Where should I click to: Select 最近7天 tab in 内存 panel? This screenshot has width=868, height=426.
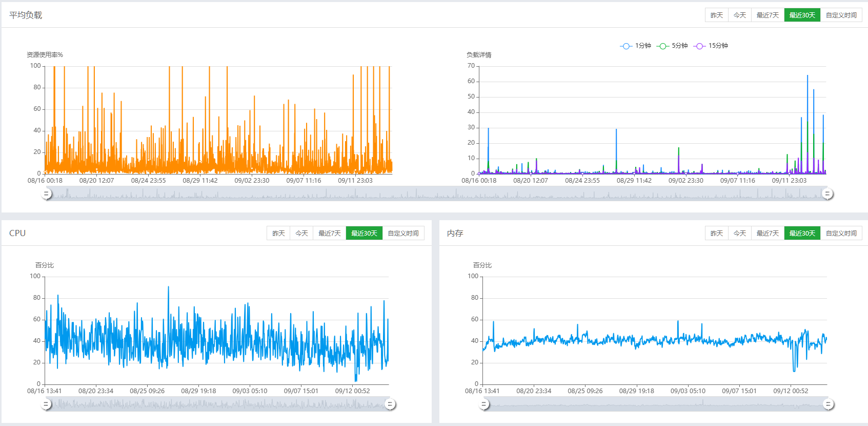768,234
